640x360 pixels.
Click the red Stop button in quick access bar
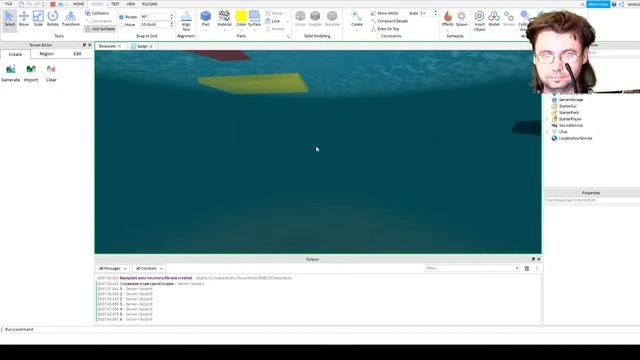[x=53, y=4]
